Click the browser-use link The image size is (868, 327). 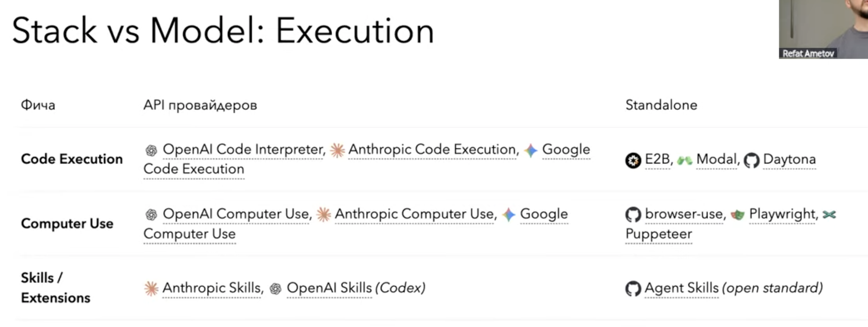(x=684, y=214)
